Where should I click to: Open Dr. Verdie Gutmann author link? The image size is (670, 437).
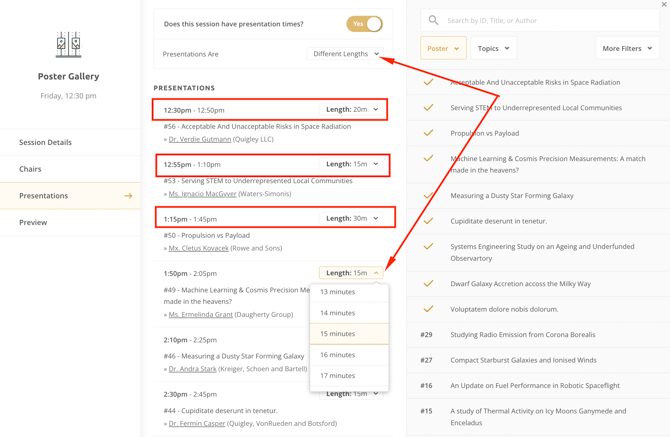[199, 139]
